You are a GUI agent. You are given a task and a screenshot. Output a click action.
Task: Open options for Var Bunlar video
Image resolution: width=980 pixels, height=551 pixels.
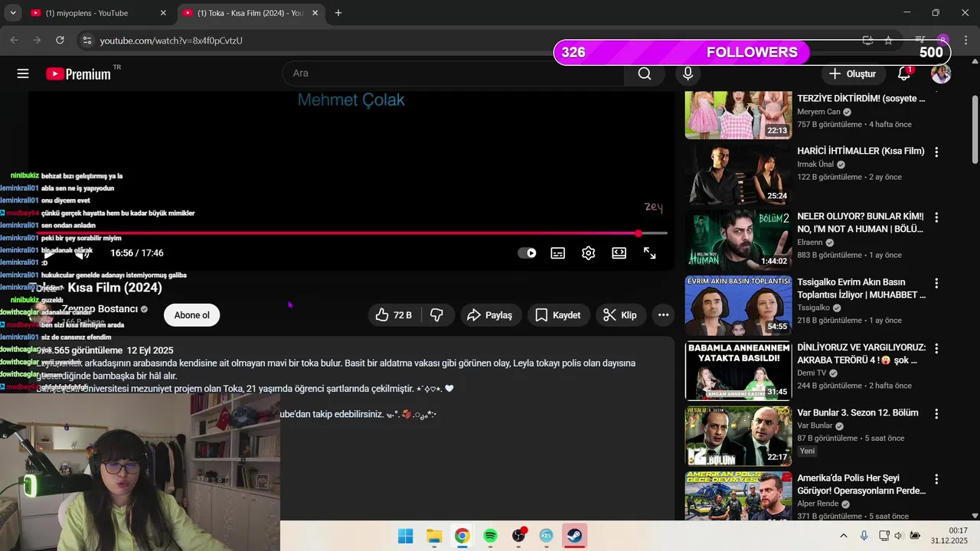pos(936,413)
